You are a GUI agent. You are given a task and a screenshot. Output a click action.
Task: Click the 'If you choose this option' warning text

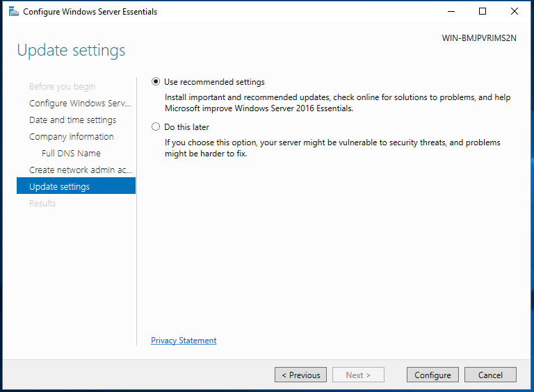click(332, 148)
